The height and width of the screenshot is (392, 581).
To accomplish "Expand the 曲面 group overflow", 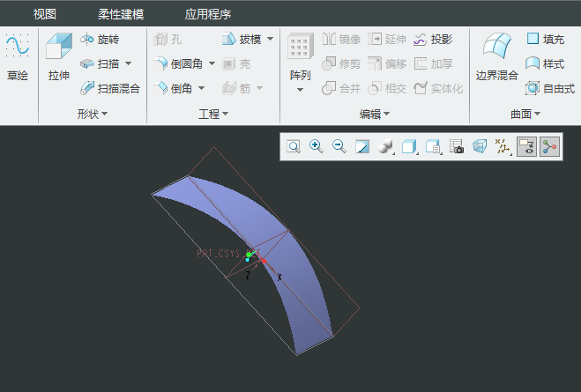I will click(x=525, y=114).
